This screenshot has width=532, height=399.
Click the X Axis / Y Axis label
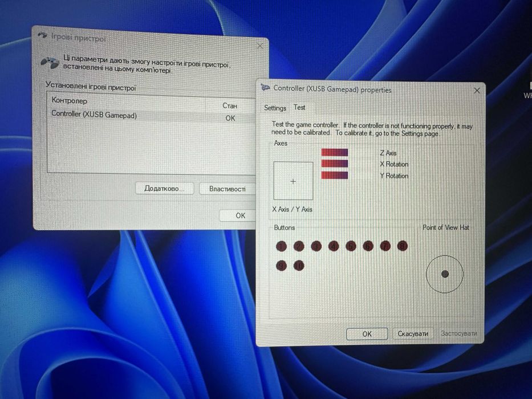(292, 209)
